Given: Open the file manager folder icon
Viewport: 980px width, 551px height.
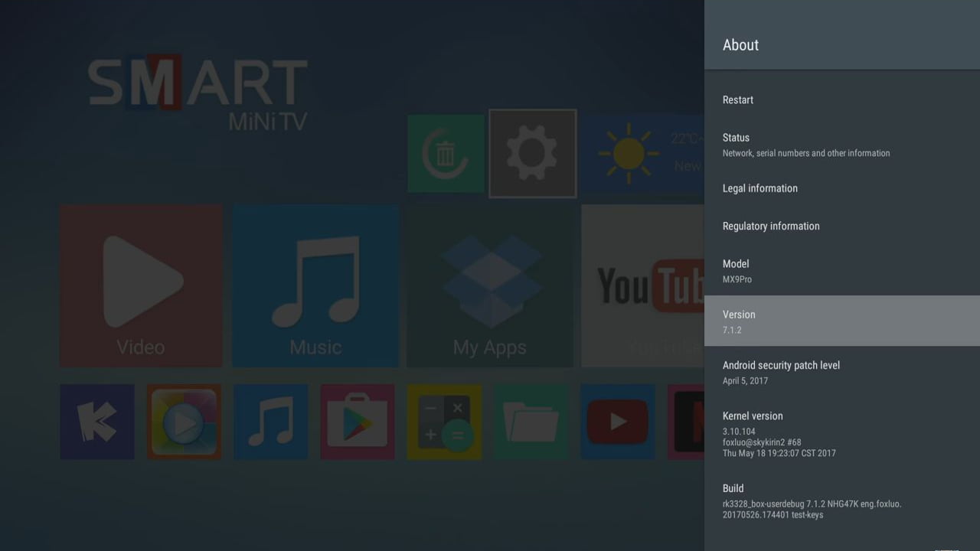Looking at the screenshot, I should coord(531,422).
